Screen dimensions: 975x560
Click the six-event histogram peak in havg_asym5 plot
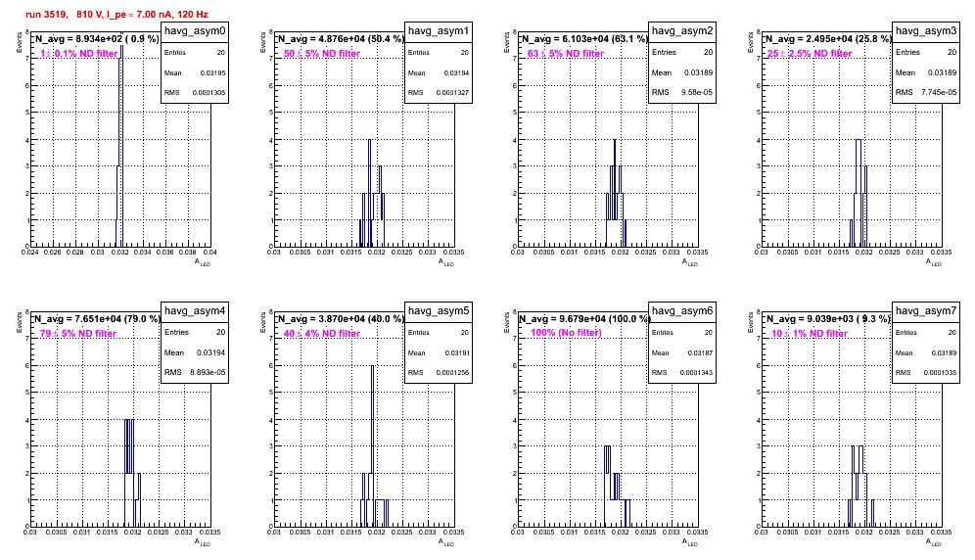pos(372,445)
